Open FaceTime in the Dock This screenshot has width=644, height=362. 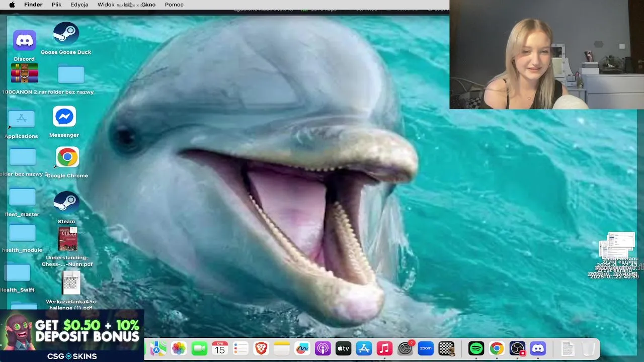click(199, 348)
